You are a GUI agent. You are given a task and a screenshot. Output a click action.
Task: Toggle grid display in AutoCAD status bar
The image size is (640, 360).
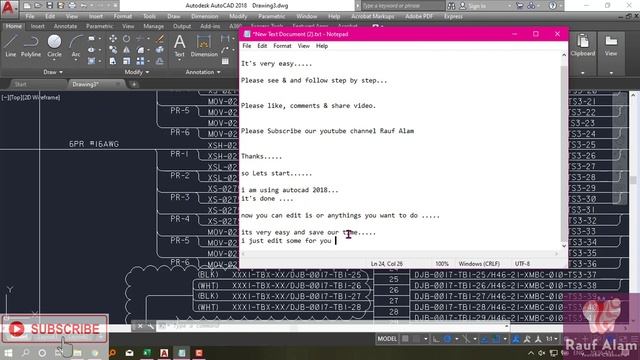(405, 339)
